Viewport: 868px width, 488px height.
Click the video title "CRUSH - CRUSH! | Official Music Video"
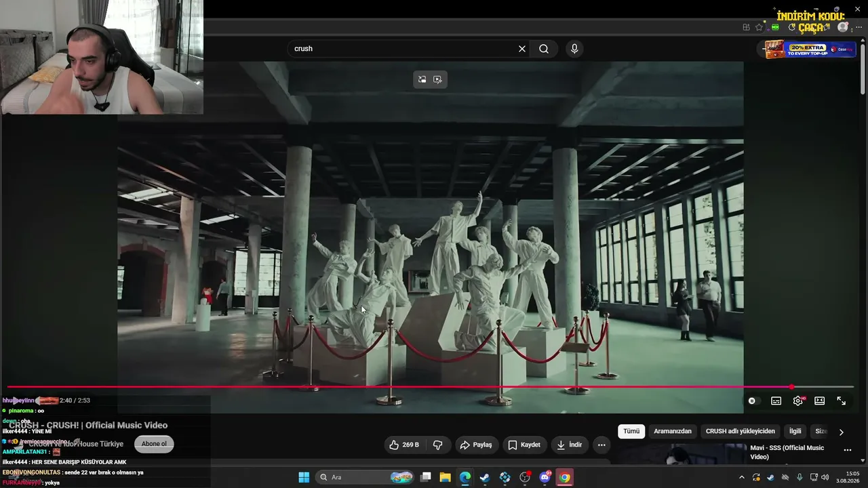click(x=88, y=425)
